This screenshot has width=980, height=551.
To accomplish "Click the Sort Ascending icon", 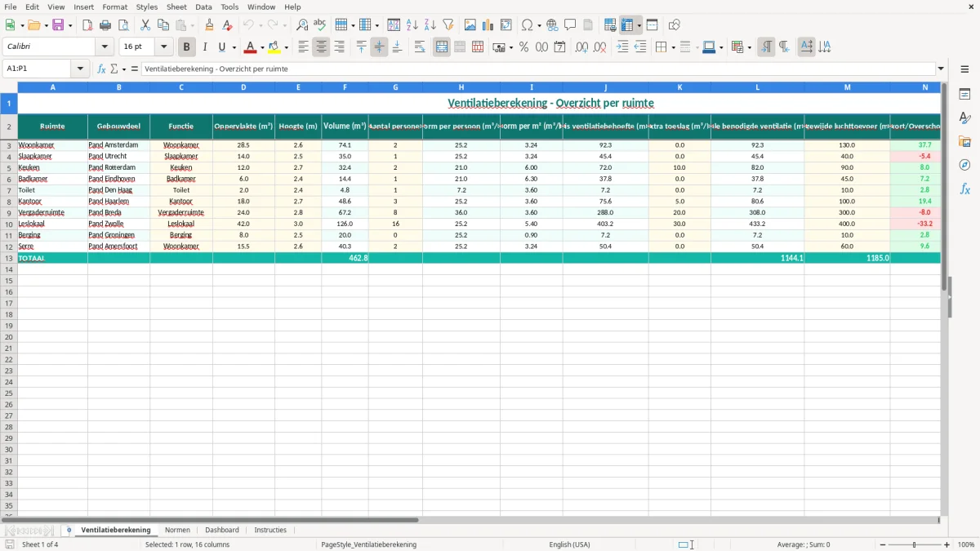I will [412, 25].
